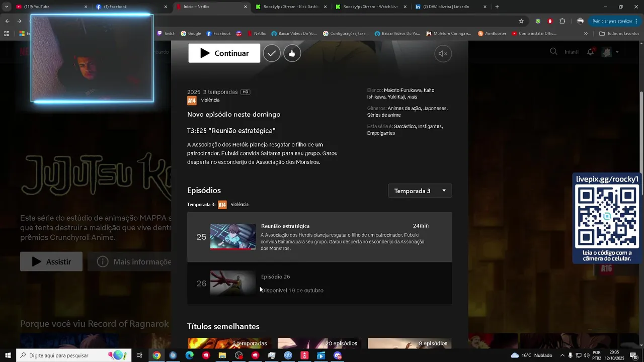
Task: Click the Sarcástico tag link
Action: click(405, 126)
